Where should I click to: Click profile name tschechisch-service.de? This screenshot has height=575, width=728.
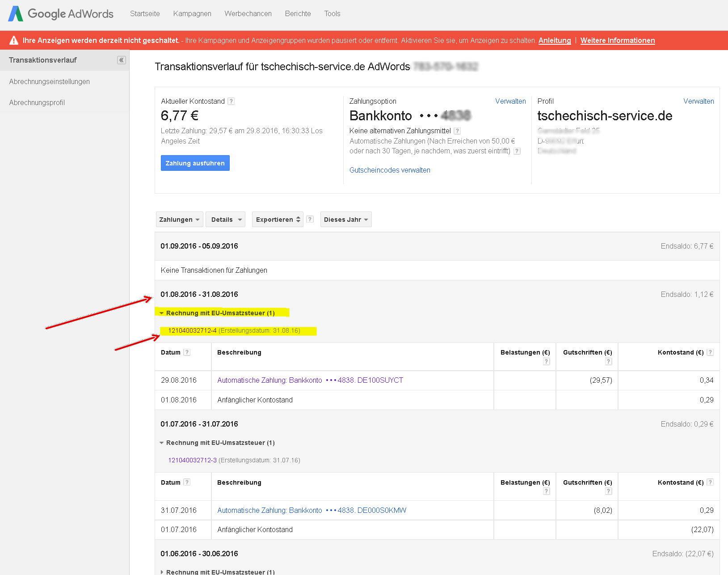pyautogui.click(x=605, y=116)
